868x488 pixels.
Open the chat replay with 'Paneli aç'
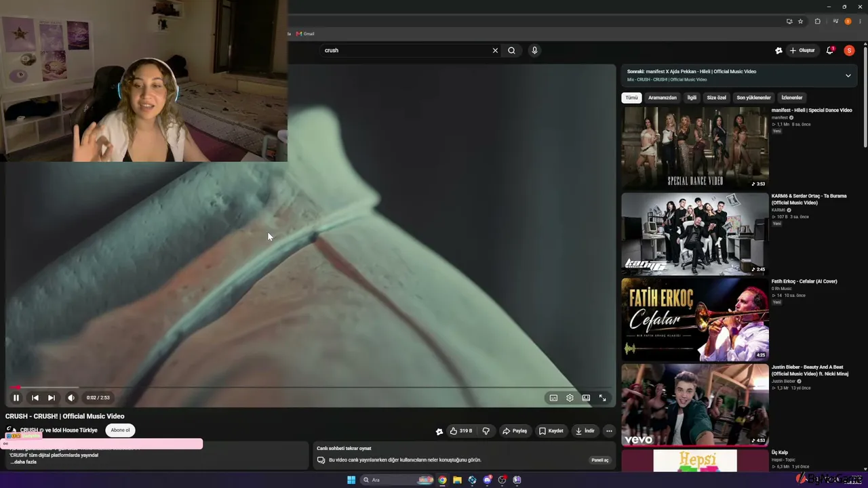coord(599,460)
